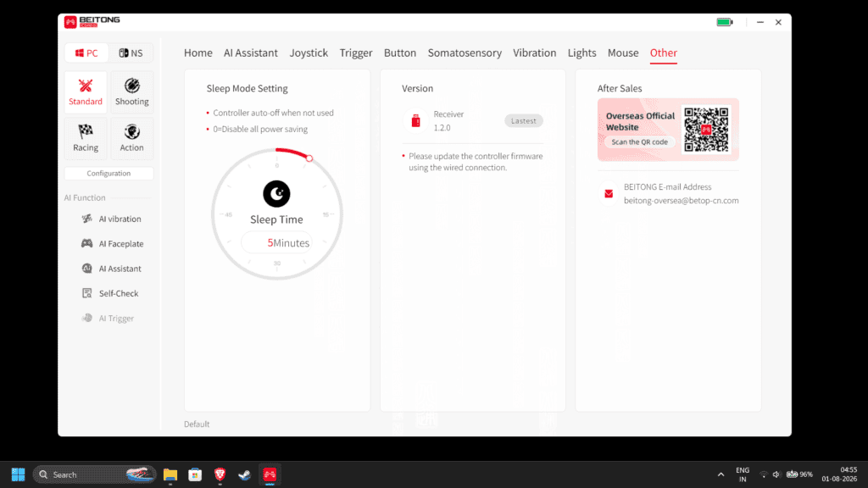Click the 5 Minutes sleep time field
The height and width of the screenshot is (488, 868).
pos(277,243)
